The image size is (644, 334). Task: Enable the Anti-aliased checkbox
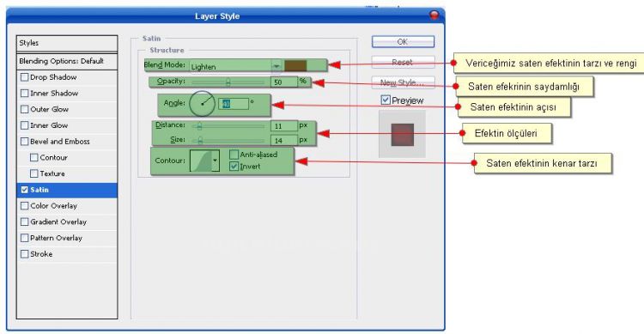pos(234,155)
